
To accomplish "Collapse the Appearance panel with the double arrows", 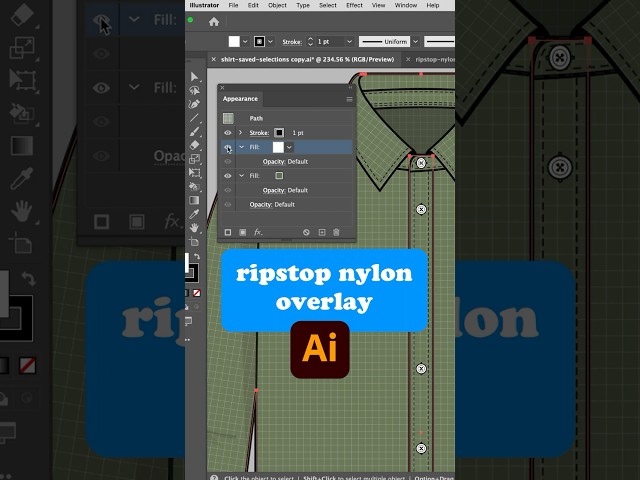I will 350,87.
